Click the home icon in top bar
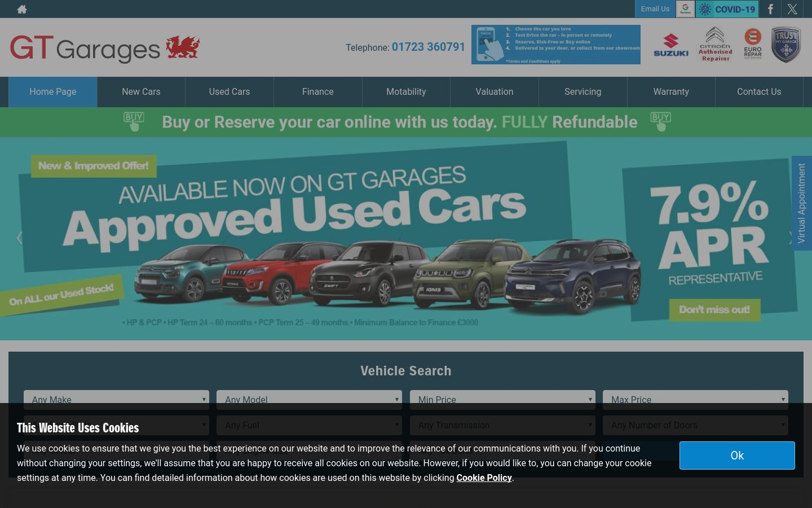 coord(22,9)
